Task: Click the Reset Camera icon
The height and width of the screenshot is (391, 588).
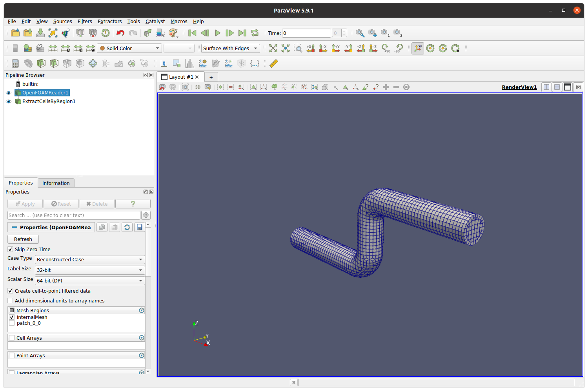Action: pos(273,48)
